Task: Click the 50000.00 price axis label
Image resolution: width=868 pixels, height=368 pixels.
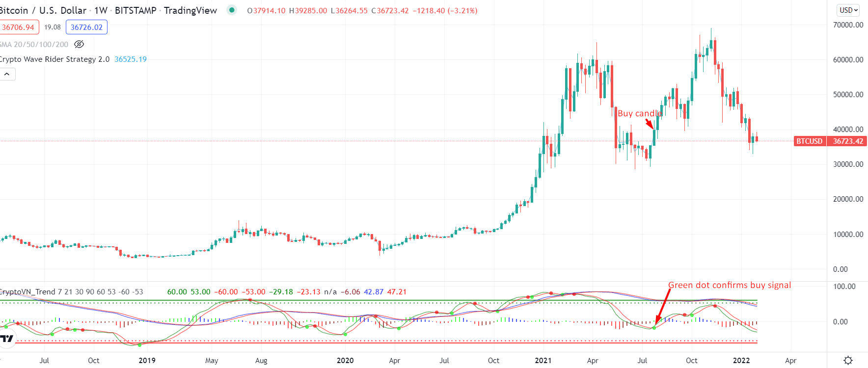Action: 848,94
